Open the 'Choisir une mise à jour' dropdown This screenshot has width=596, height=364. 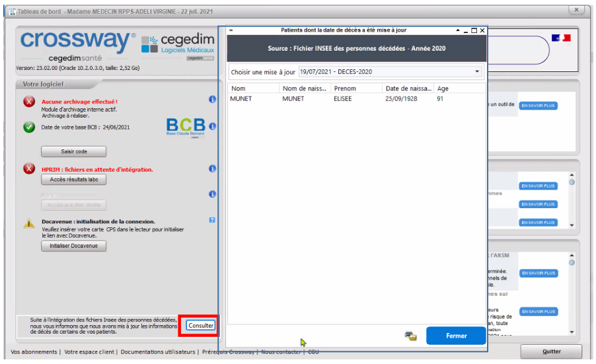390,71
